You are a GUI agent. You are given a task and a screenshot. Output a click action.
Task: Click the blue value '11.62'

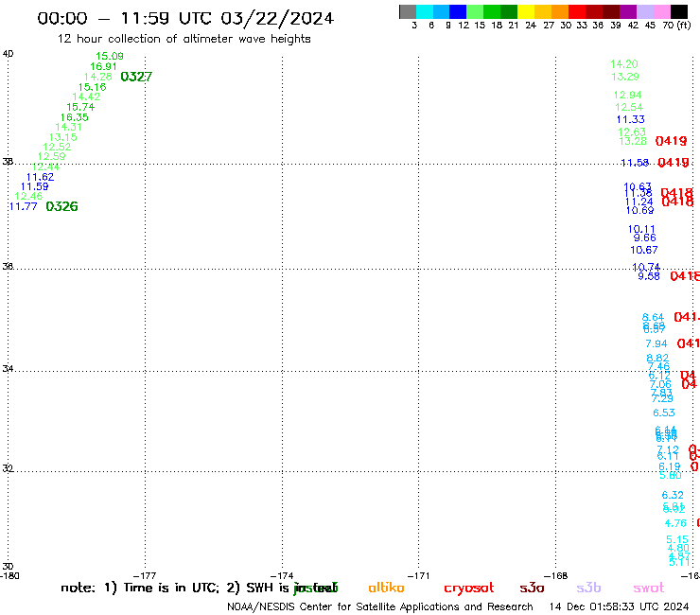pyautogui.click(x=40, y=177)
